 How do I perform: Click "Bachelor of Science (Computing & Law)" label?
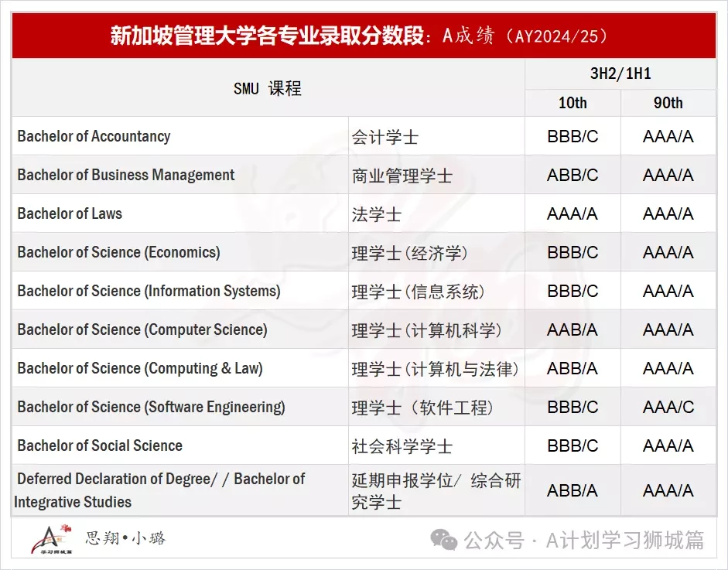coord(140,368)
